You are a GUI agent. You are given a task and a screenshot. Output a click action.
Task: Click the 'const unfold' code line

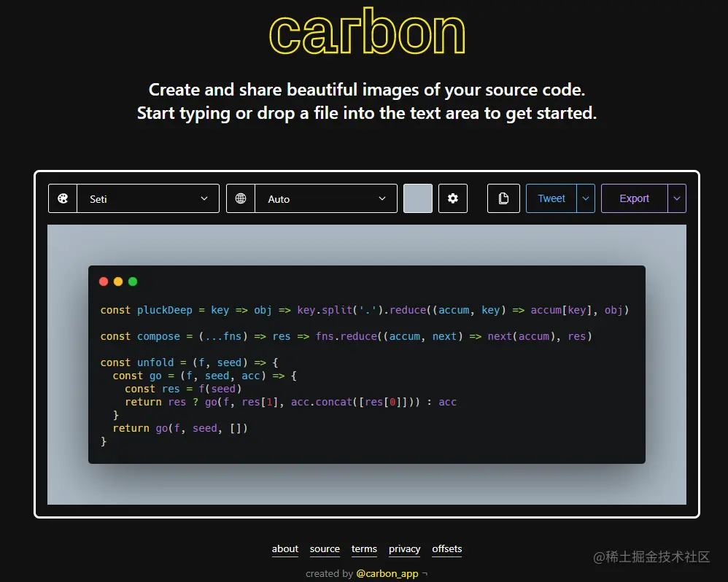(190, 362)
